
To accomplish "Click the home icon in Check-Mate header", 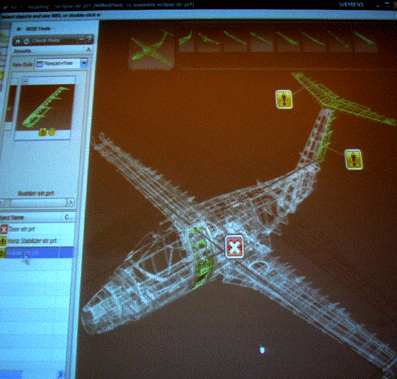I will pyautogui.click(x=18, y=41).
